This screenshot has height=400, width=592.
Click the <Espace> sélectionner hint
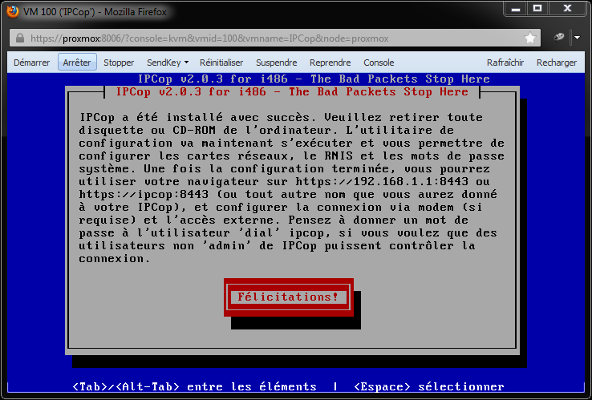(429, 387)
